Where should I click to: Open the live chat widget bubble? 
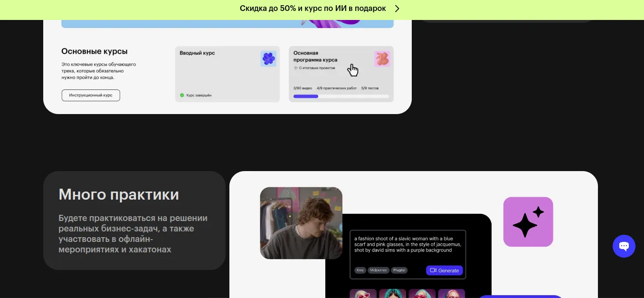click(624, 246)
